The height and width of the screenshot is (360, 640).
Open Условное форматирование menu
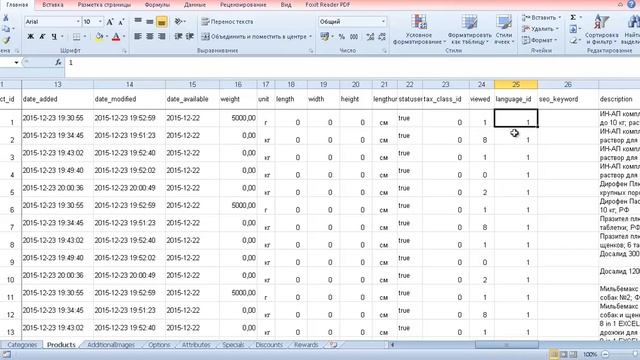tap(419, 29)
